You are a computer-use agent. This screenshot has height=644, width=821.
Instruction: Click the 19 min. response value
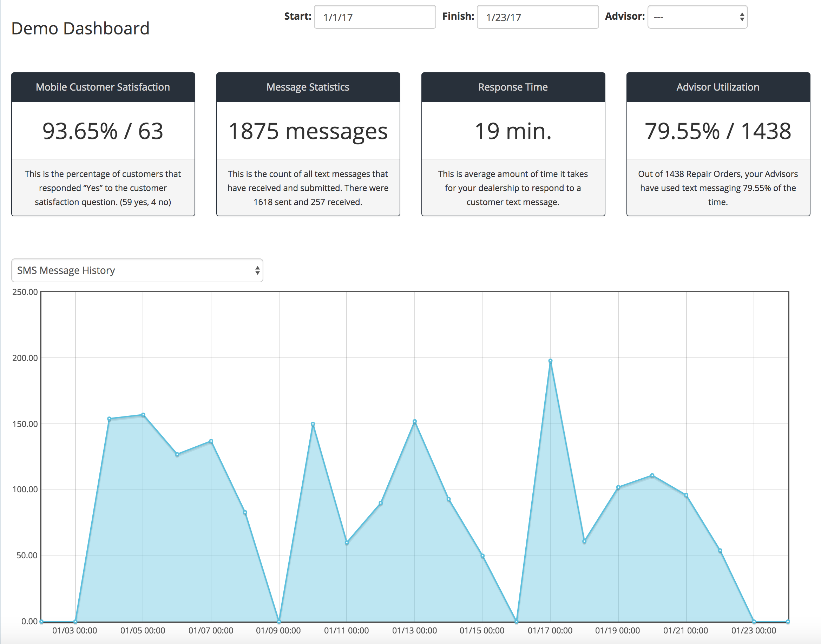click(x=513, y=131)
